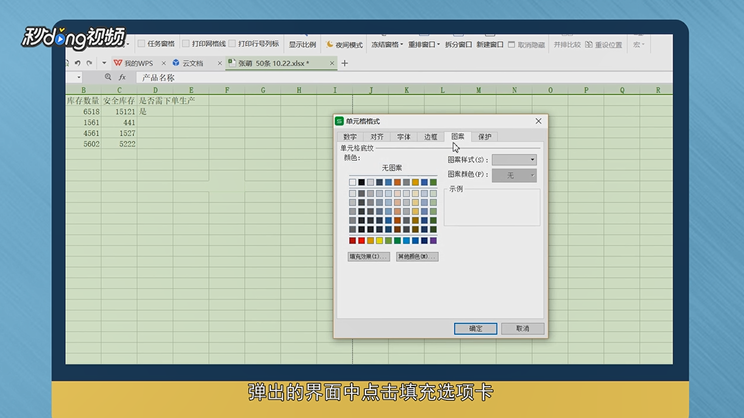Click the 并排比较 side-by-side button

567,45
